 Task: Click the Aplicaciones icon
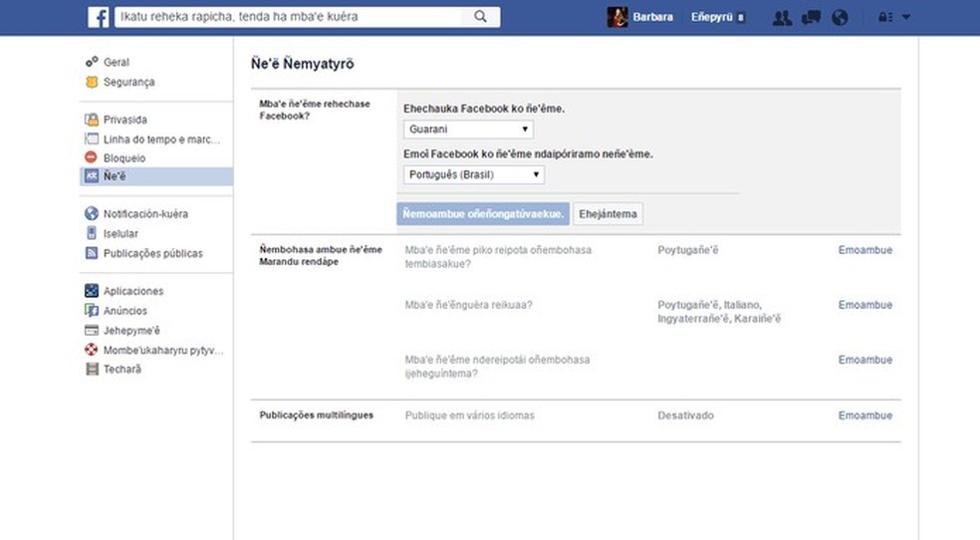pyautogui.click(x=92, y=291)
